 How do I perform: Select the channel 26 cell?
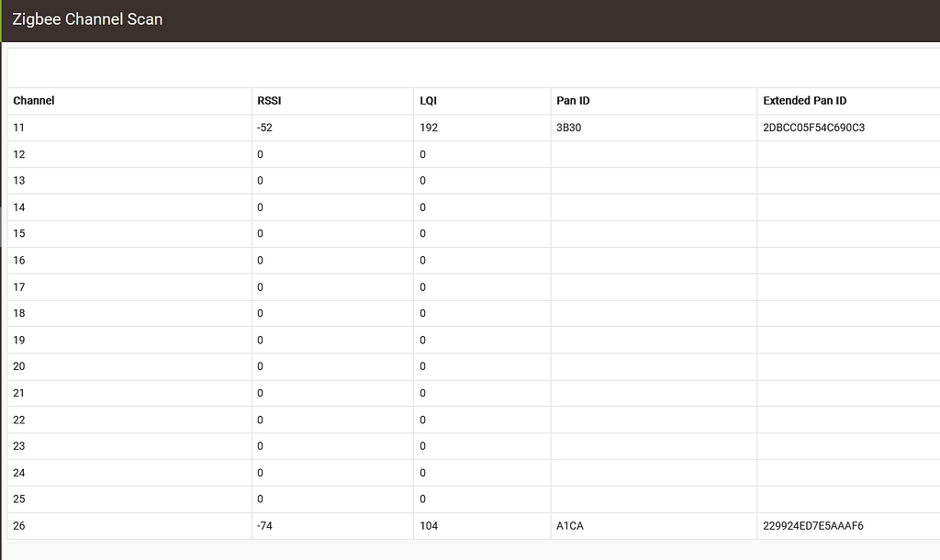(x=19, y=526)
